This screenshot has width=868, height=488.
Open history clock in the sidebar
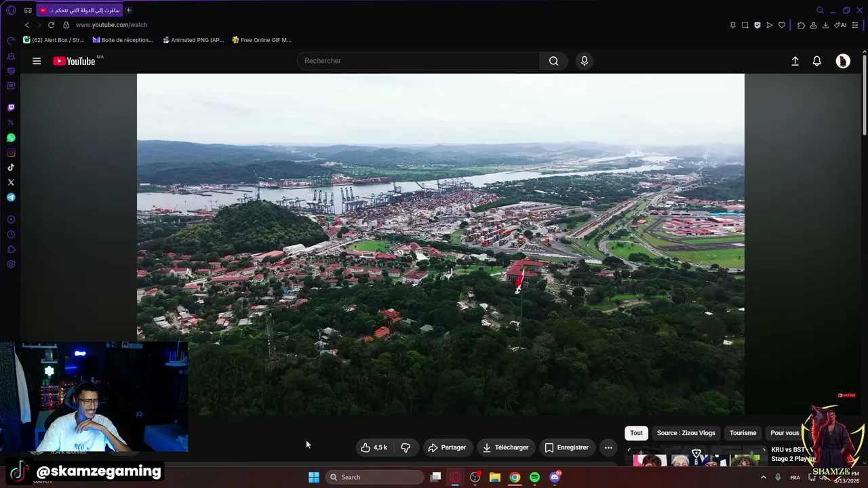pos(11,235)
